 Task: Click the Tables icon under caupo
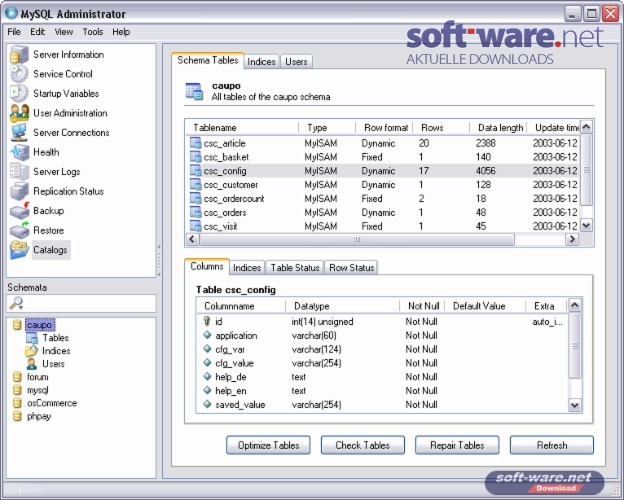click(x=31, y=338)
